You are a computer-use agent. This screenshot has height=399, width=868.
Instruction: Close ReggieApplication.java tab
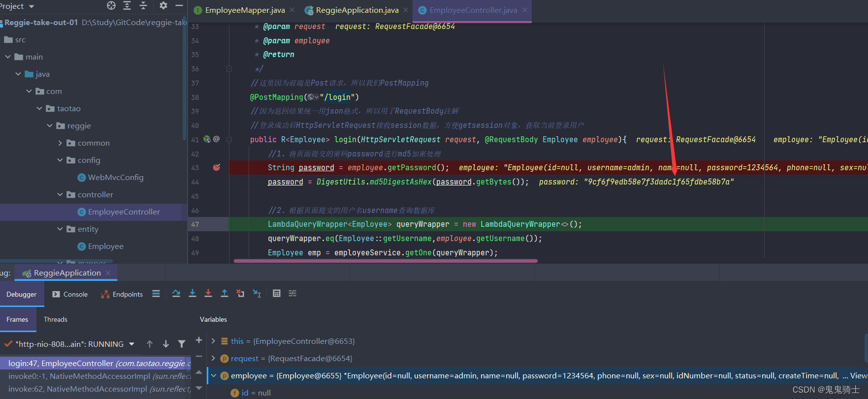[406, 10]
